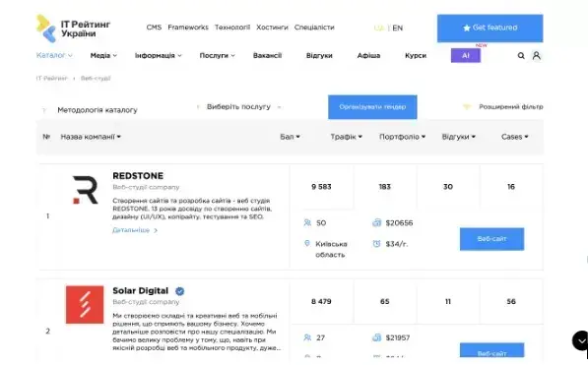Open the user account icon
588x365 pixels.
coord(537,56)
